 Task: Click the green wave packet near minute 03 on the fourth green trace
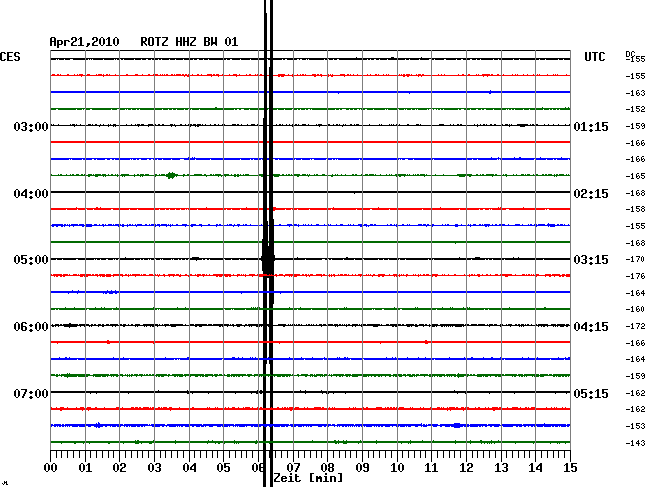click(171, 175)
